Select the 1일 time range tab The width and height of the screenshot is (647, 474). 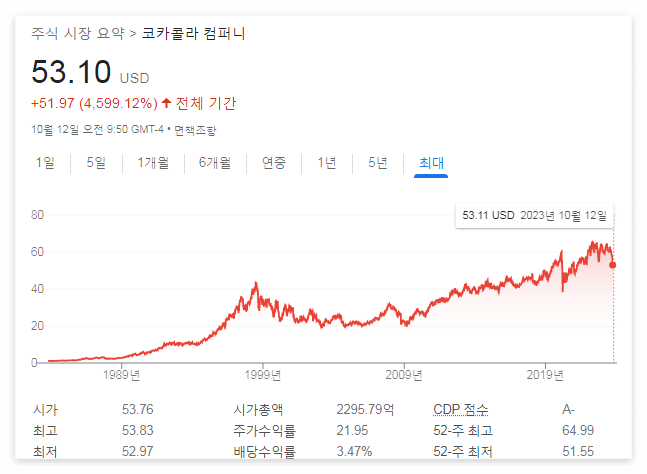[x=45, y=163]
